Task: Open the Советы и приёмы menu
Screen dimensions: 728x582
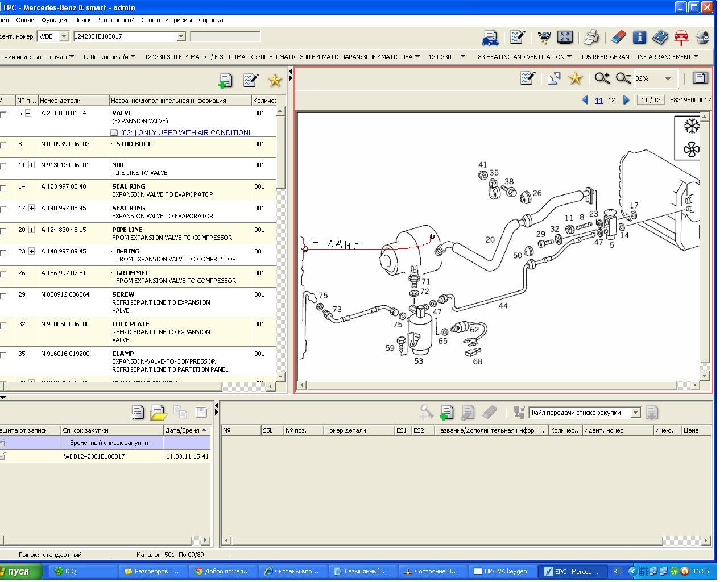Action: tap(166, 20)
